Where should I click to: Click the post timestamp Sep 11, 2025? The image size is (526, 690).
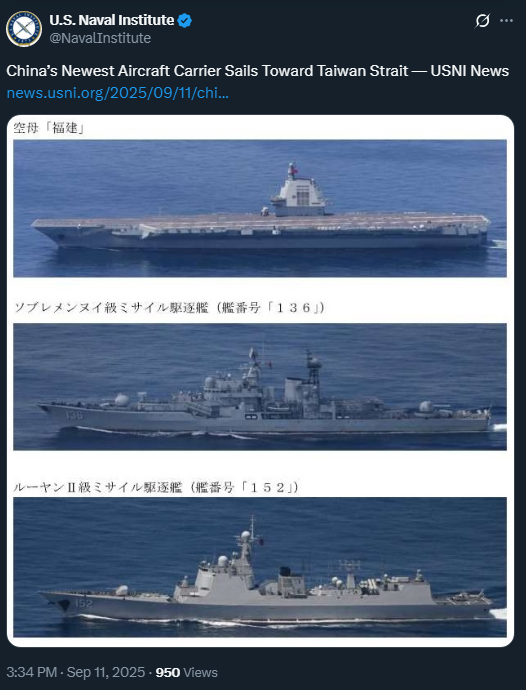pyautogui.click(x=106, y=672)
